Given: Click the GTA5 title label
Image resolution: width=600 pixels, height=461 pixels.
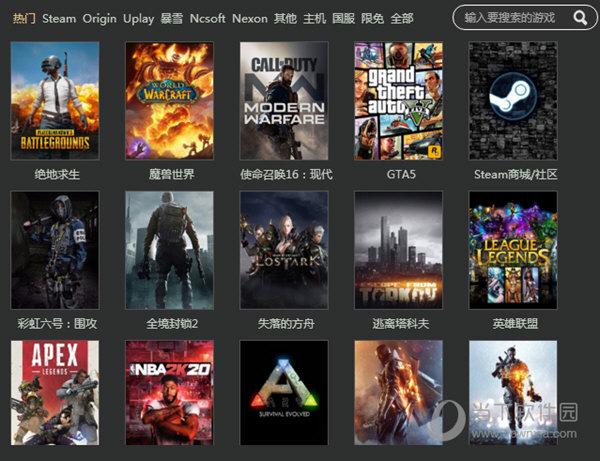Looking at the screenshot, I should tap(401, 174).
